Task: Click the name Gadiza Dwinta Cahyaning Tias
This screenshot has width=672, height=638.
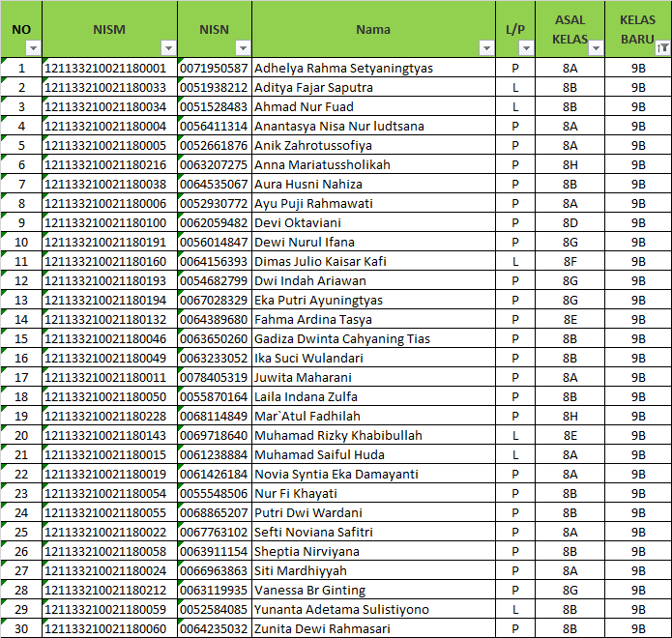Action: tap(342, 338)
